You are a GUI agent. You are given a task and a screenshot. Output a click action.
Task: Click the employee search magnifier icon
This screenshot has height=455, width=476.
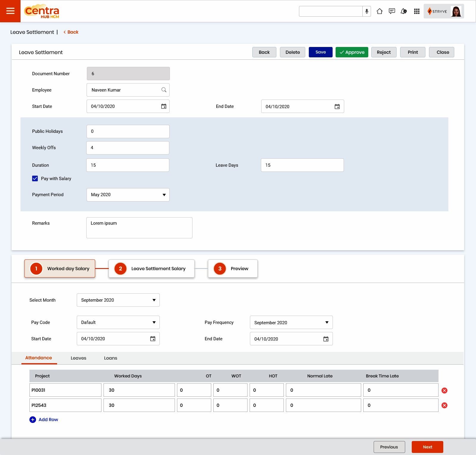click(164, 90)
